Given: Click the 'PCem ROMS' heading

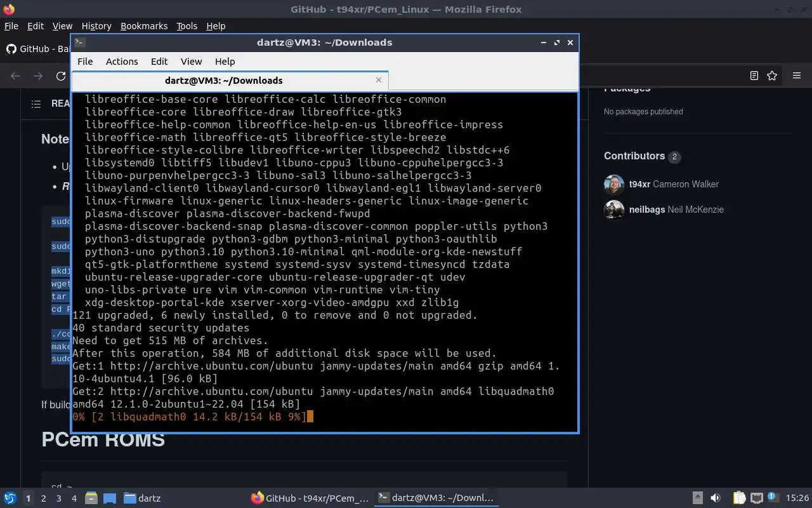Looking at the screenshot, I should point(103,439).
